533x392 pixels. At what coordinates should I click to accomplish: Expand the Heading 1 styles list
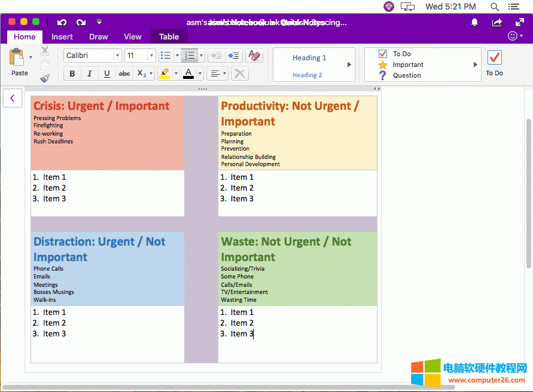[350, 65]
